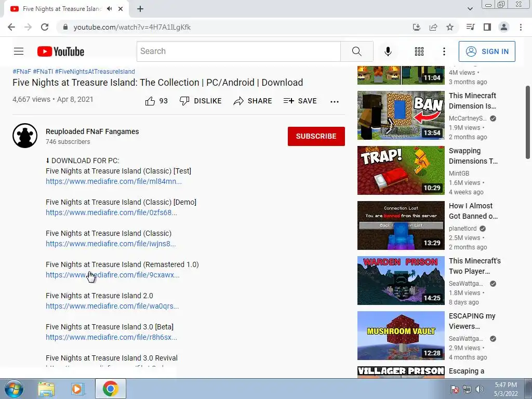Mute the tab via speaker icon
The image size is (532, 399).
[x=109, y=9]
